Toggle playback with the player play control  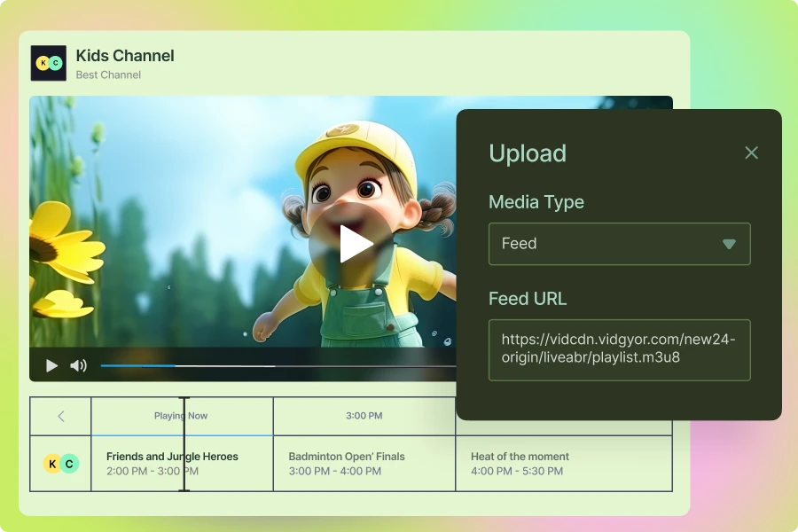(x=51, y=364)
